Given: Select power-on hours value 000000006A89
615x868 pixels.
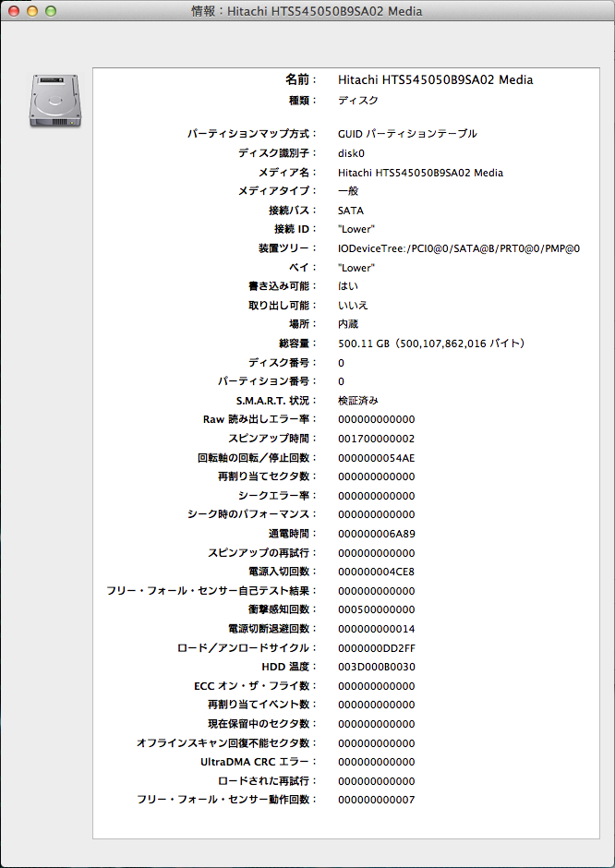Looking at the screenshot, I should (377, 535).
